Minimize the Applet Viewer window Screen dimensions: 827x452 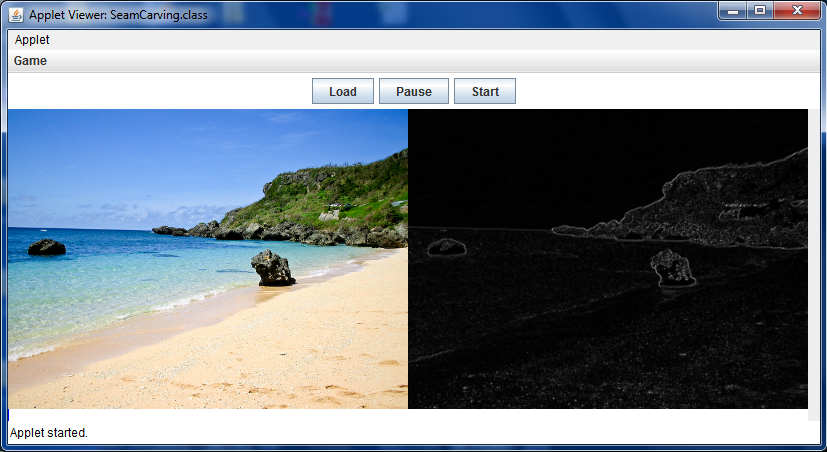coord(735,10)
